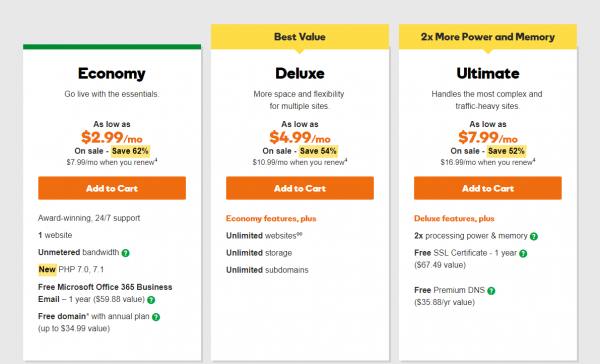Click the 2x More Power and Memory banner
The image size is (600, 364).
point(488,37)
